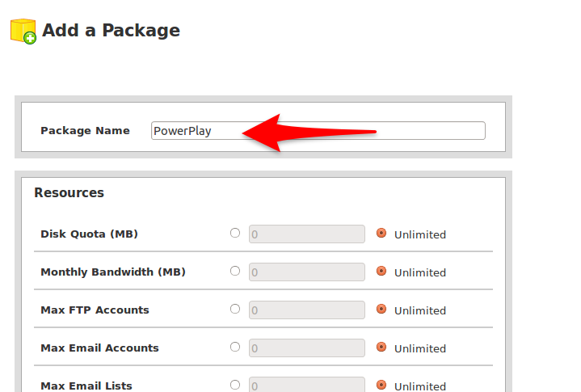Image resolution: width=581 pixels, height=392 pixels.
Task: Select custom radio for Max Email Accounts
Action: 235,347
